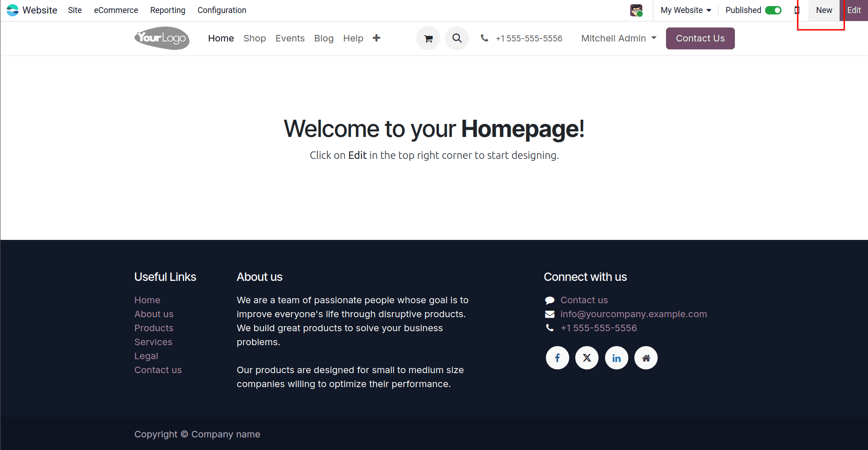
Task: Click the home social icon in footer
Action: click(x=646, y=357)
